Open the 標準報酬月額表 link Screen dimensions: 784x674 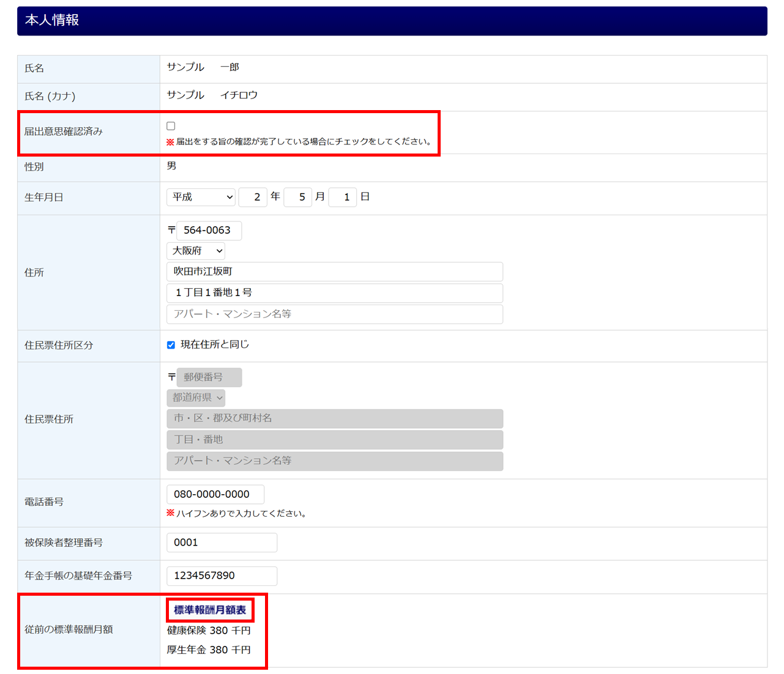tap(210, 610)
